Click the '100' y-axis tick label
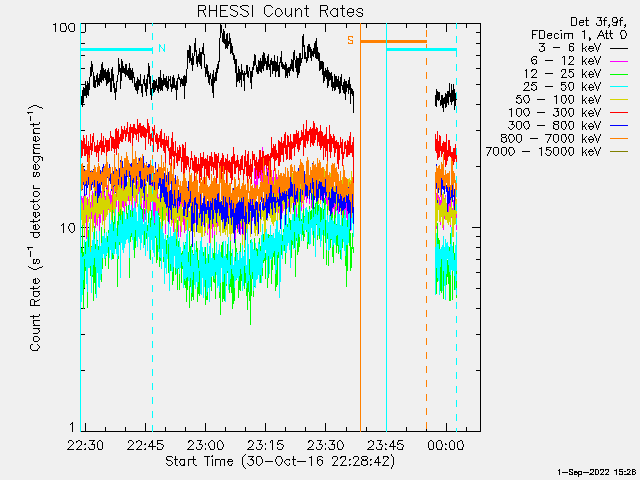 coord(64,28)
